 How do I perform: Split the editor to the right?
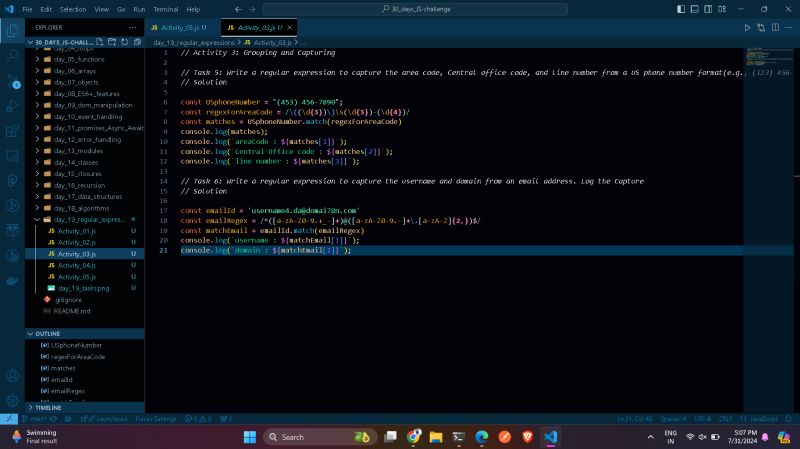click(x=775, y=28)
